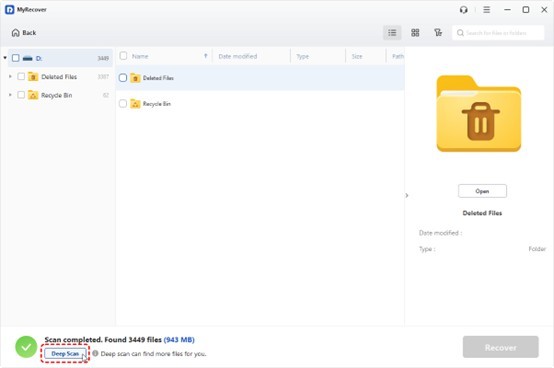Viewport: 554px width, 368px height.
Task: Switch to list view
Action: coord(392,33)
